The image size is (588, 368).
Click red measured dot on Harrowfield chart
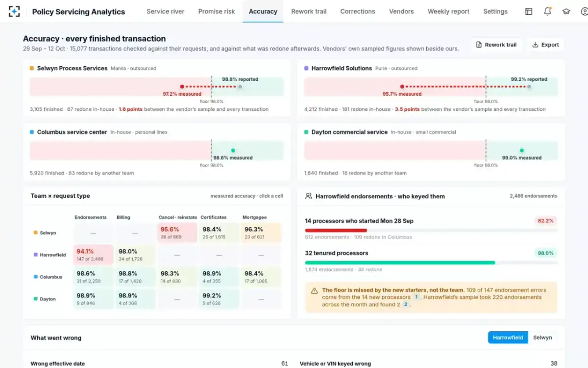tap(402, 86)
